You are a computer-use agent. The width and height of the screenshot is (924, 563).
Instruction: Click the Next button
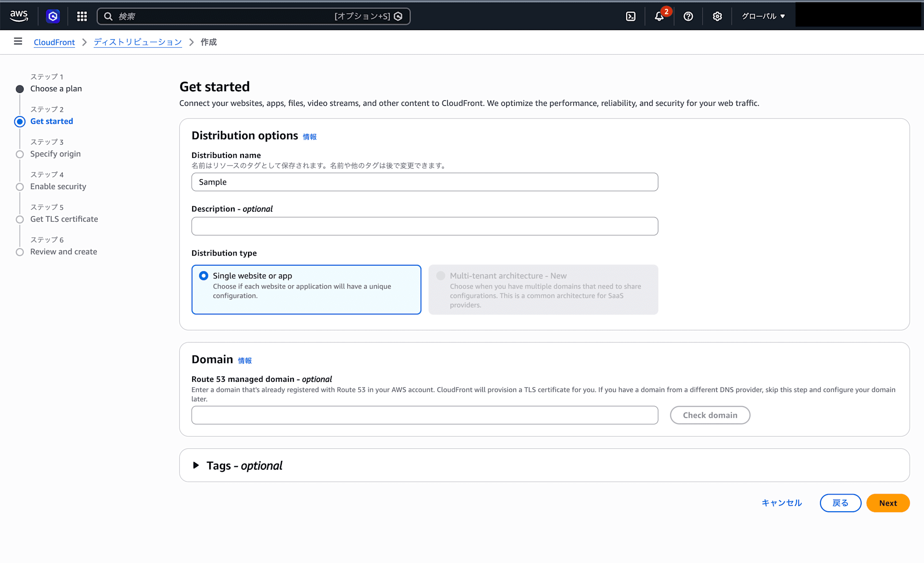[888, 503]
